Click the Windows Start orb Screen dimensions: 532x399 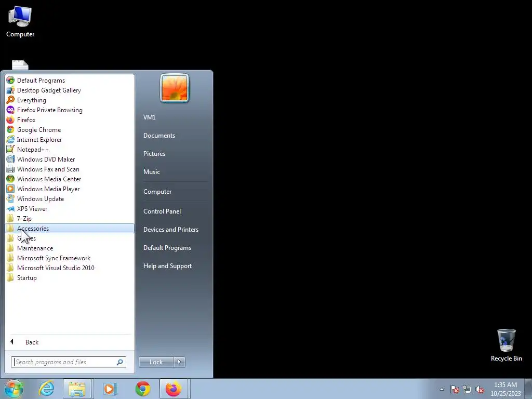click(14, 389)
